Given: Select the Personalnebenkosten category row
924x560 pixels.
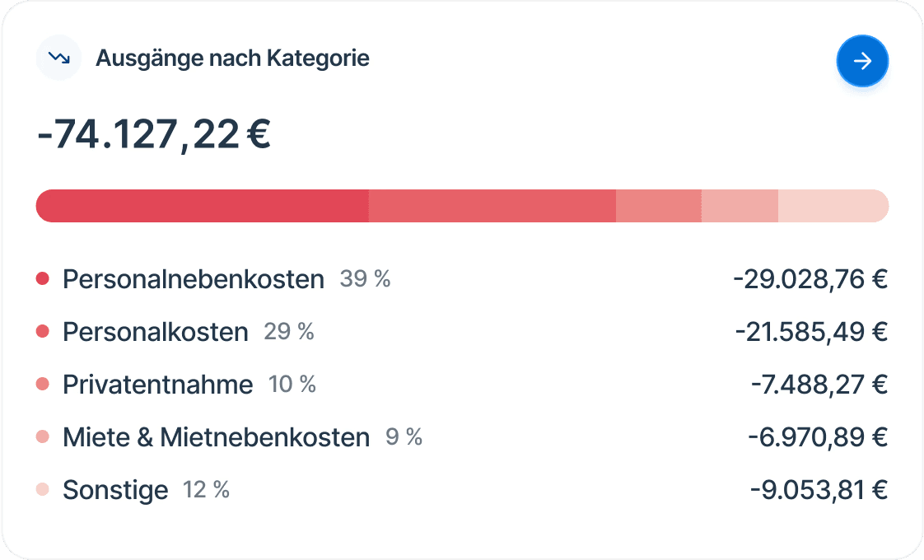Looking at the screenshot, I should 193,278.
